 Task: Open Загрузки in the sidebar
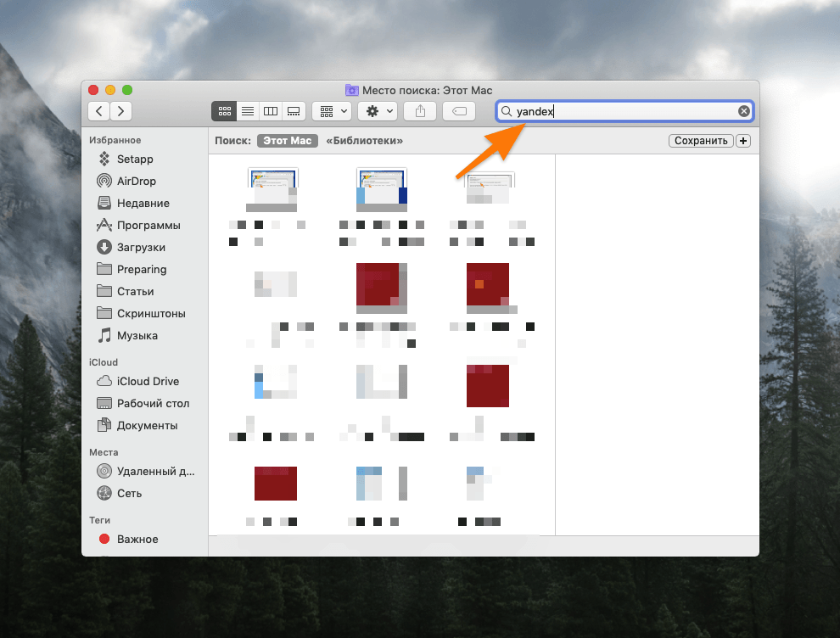(141, 248)
